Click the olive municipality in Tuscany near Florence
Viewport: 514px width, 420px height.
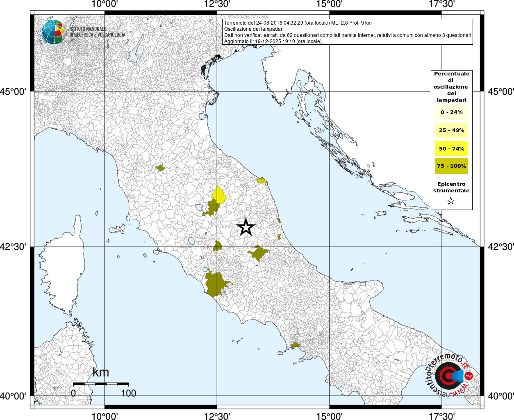tap(160, 168)
